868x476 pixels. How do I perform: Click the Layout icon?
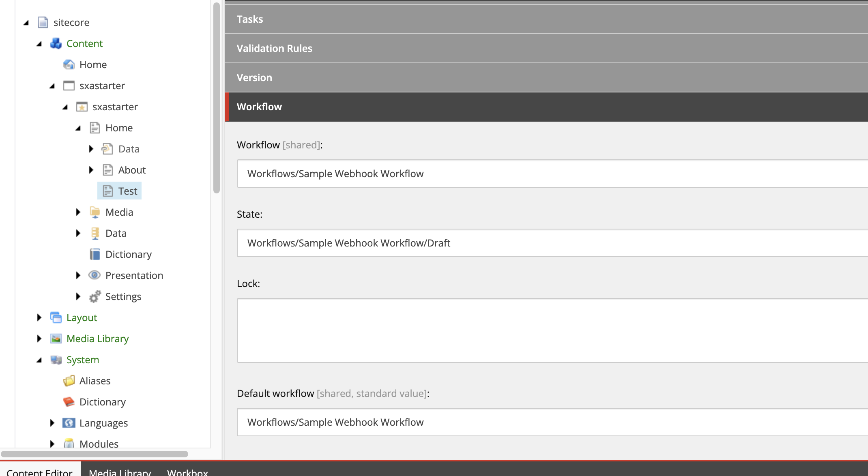coord(56,317)
